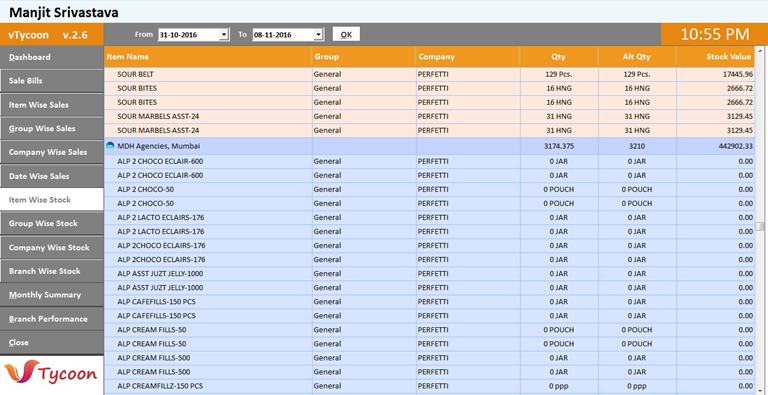This screenshot has height=395, width=768.
Task: Open Group Wise Stock report
Action: point(51,223)
